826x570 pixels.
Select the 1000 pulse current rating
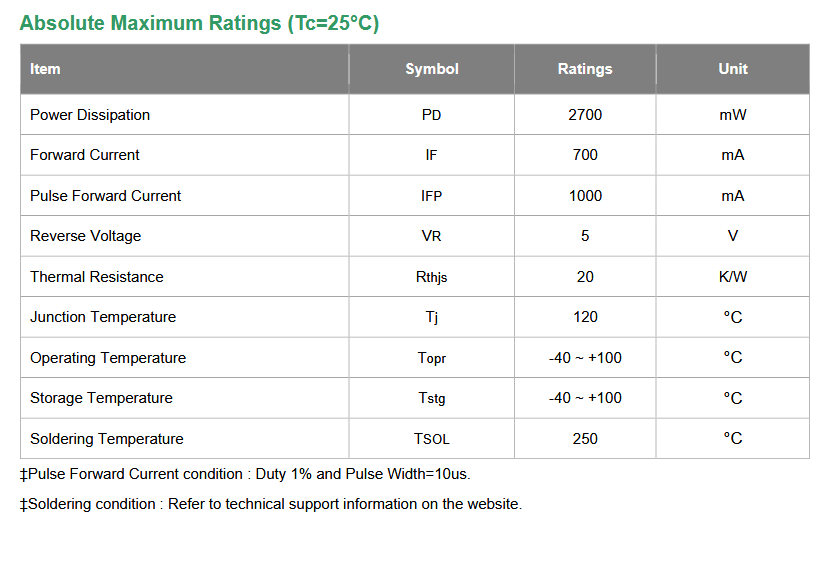click(585, 196)
